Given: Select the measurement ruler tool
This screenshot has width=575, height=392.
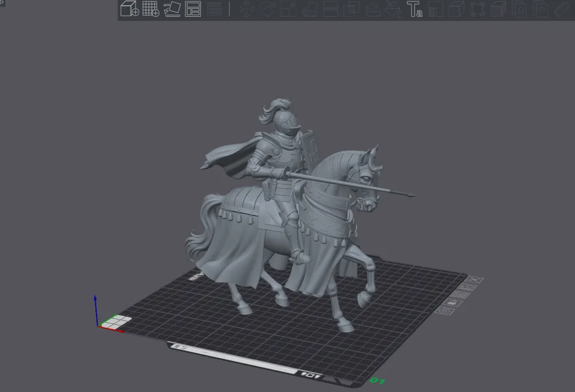Looking at the screenshot, I should (561, 10).
